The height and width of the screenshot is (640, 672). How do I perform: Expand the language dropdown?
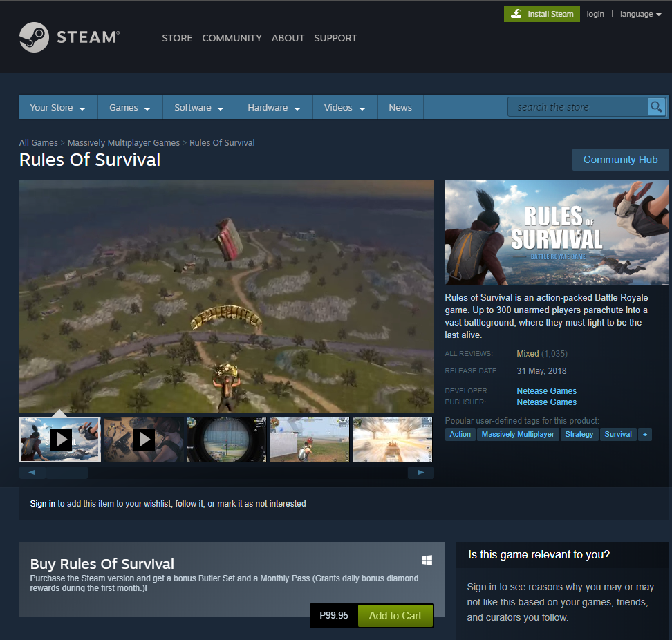click(x=640, y=14)
